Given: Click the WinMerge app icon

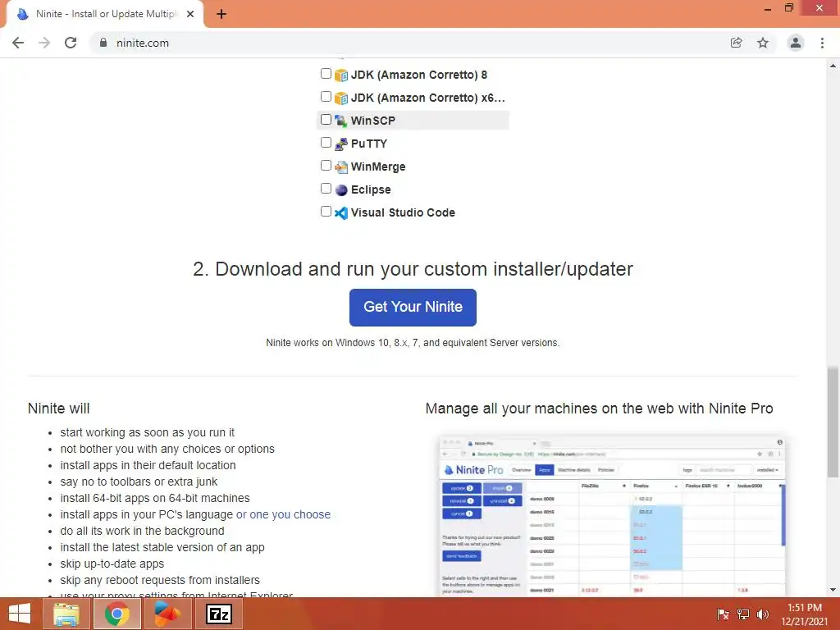Looking at the screenshot, I should click(341, 167).
